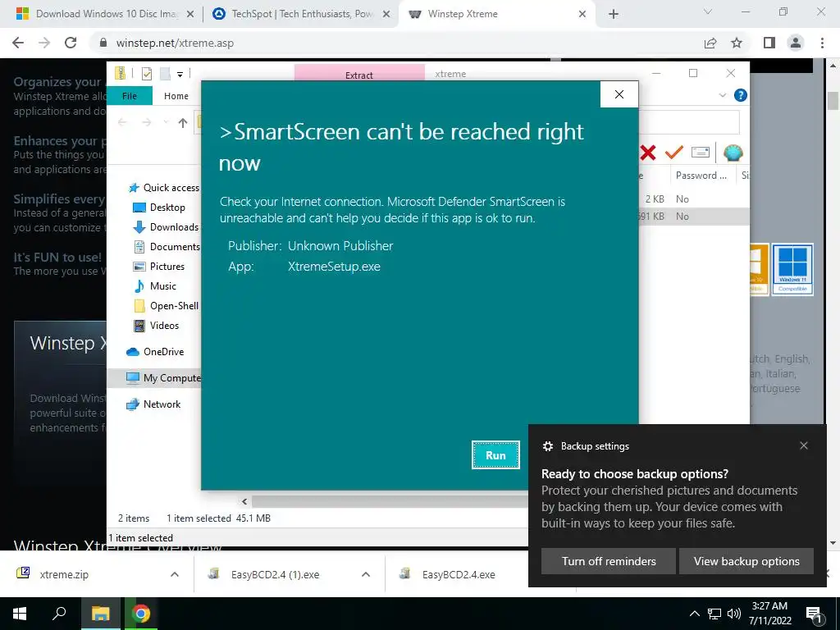Open Music folder in Explorer sidebar
Image resolution: width=840 pixels, height=630 pixels.
click(154, 286)
